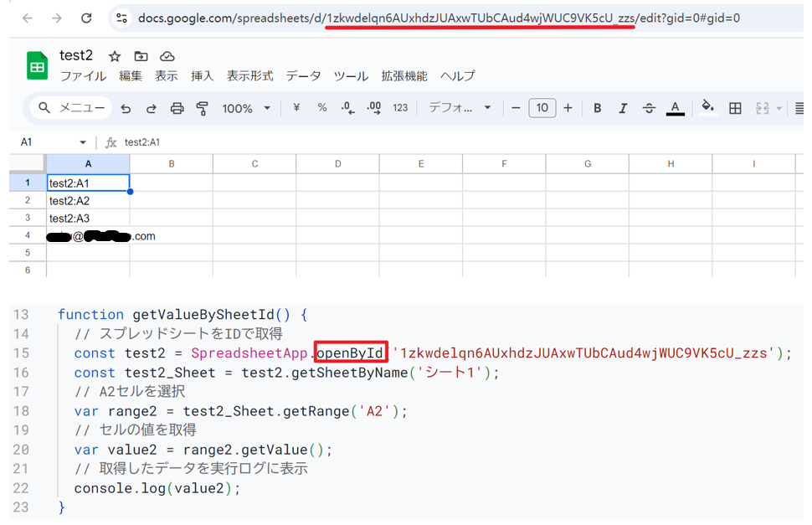
Task: Open the 編集 menu
Action: click(x=131, y=76)
